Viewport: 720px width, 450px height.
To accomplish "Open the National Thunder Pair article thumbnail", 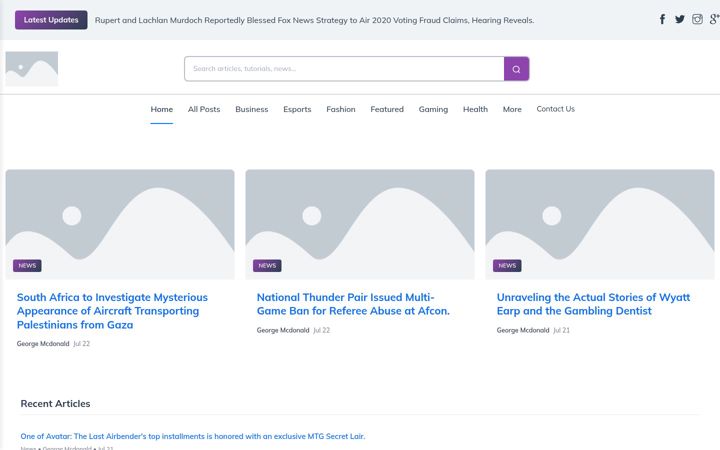I will pos(360,224).
